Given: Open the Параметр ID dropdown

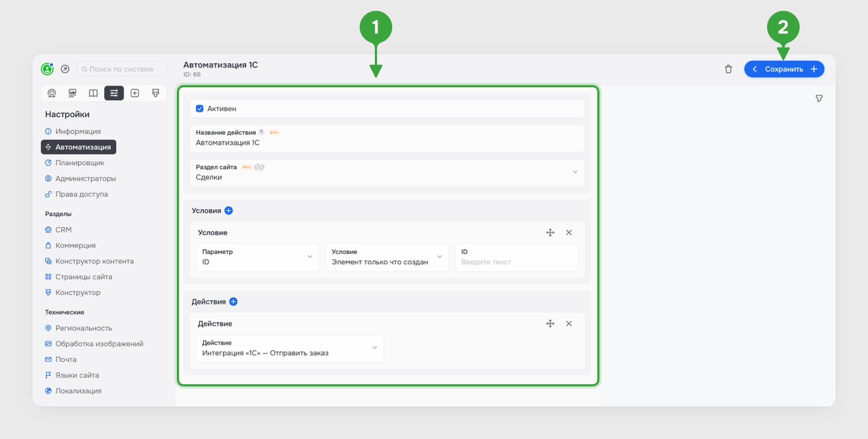Looking at the screenshot, I should pyautogui.click(x=257, y=257).
